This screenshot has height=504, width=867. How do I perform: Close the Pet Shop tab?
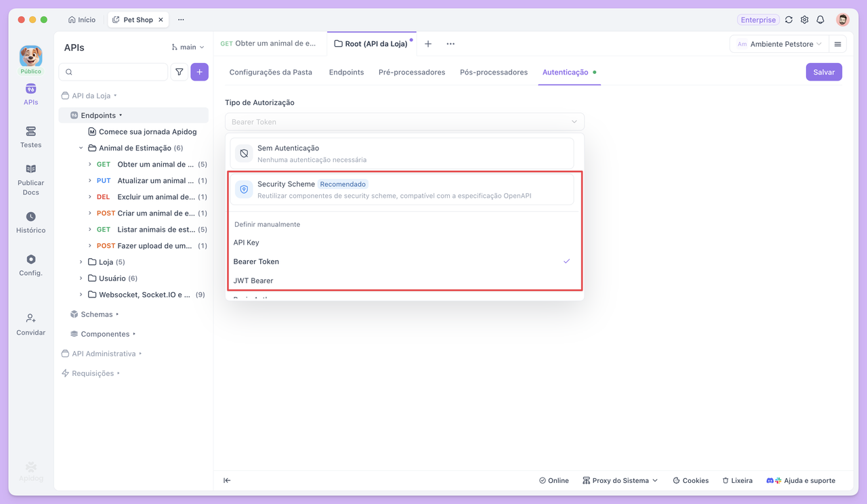[x=161, y=20]
